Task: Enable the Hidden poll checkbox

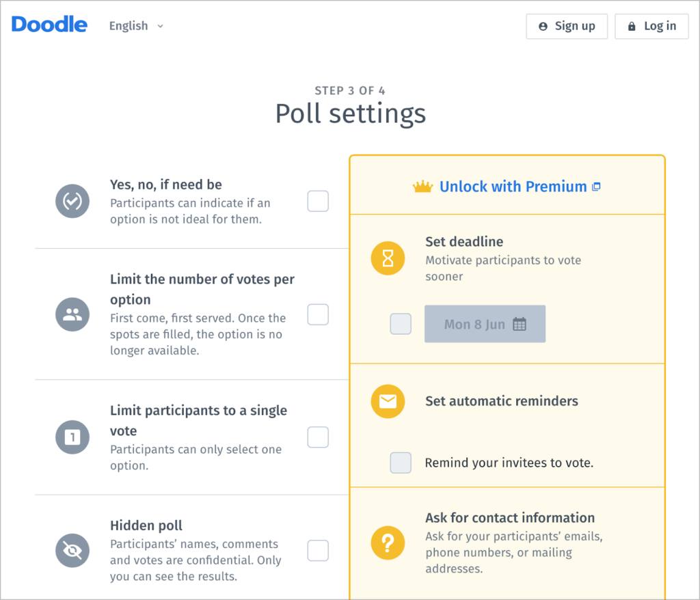Action: coord(318,551)
